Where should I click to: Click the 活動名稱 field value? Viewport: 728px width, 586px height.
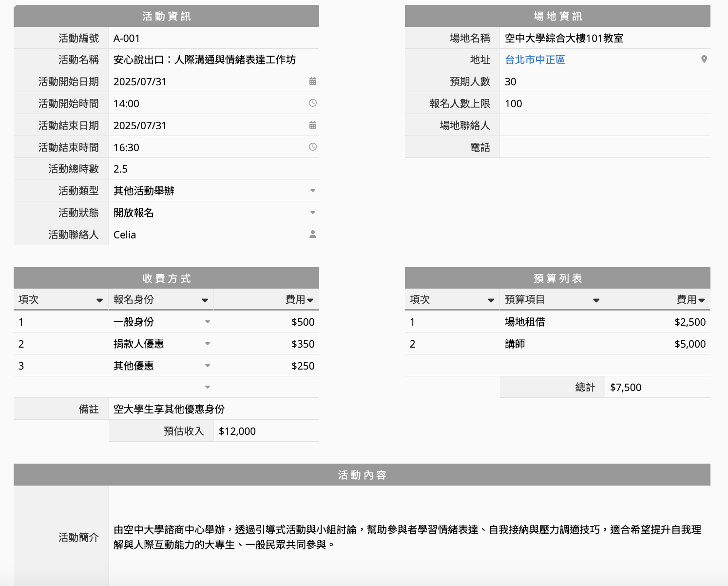pyautogui.click(x=205, y=59)
